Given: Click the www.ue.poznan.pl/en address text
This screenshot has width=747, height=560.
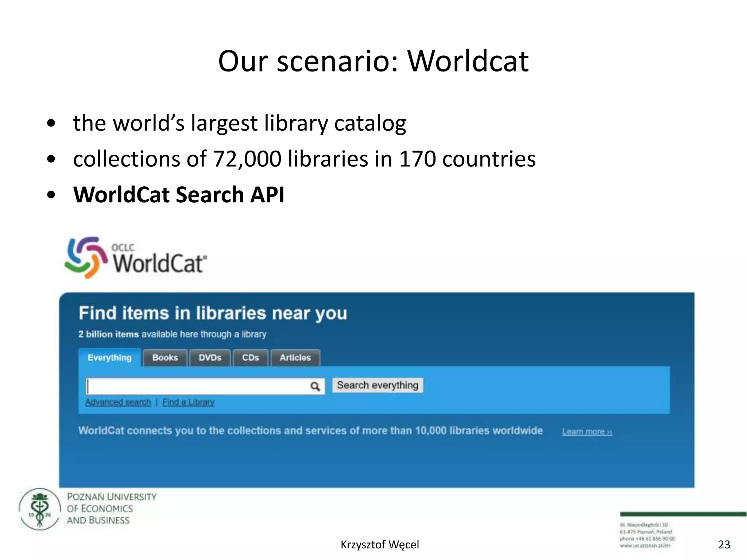Looking at the screenshot, I should pyautogui.click(x=645, y=546).
